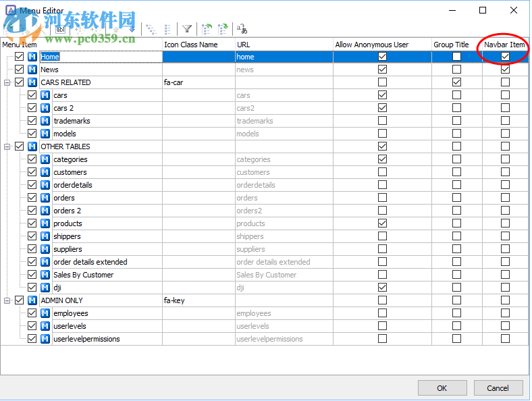This screenshot has width=532, height=401.
Task: Click the cars2 URL cell
Action: coord(284,108)
